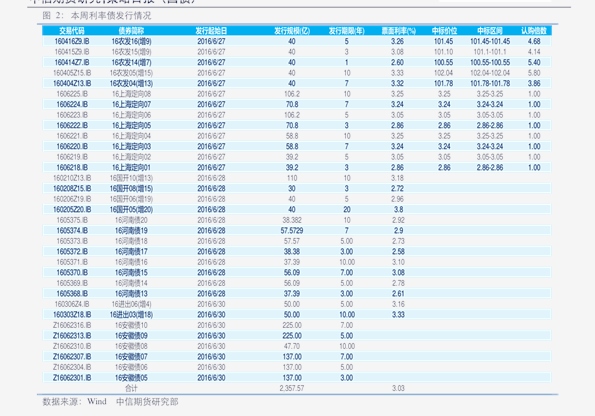Viewport: 595px width, 416px height.
Task: Click the 16河南债19 bond name
Action: coord(131,230)
